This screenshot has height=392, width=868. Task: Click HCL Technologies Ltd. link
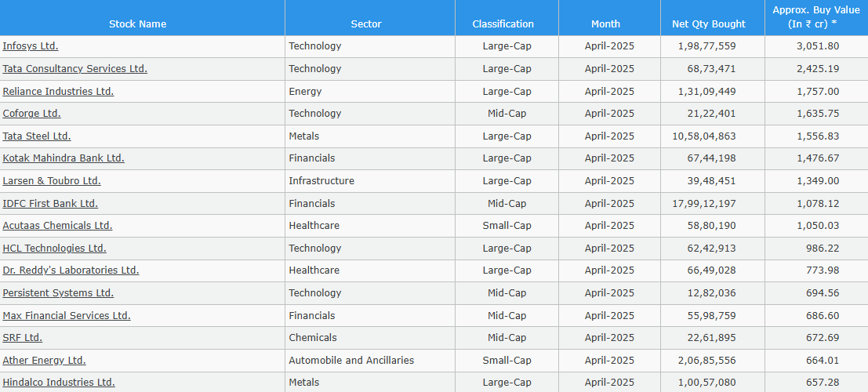pyautogui.click(x=54, y=249)
